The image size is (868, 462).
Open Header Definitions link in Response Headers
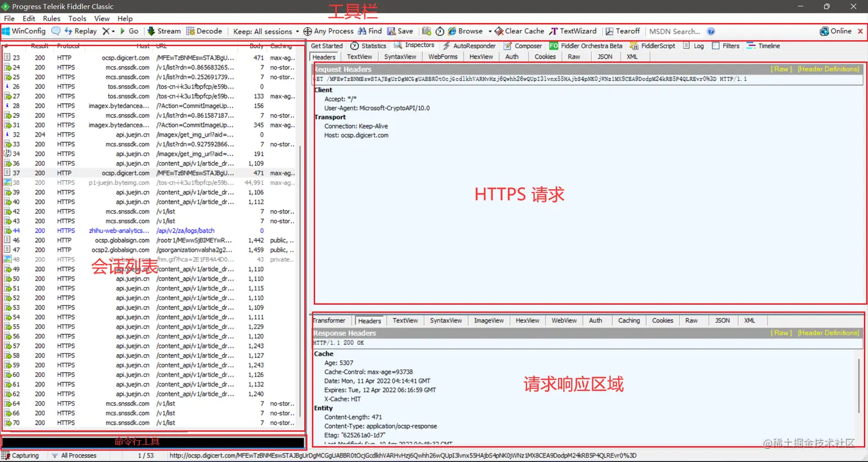click(828, 333)
